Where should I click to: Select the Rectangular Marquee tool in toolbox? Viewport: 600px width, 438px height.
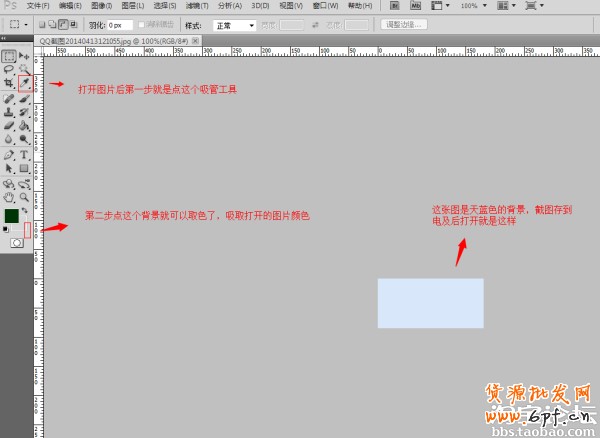[9, 56]
